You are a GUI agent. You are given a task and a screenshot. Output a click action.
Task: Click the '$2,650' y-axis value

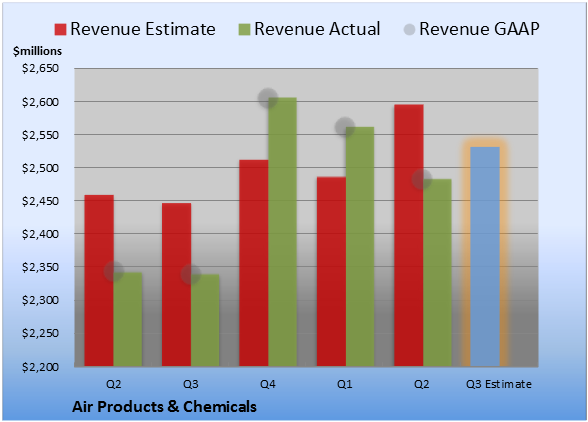40,68
